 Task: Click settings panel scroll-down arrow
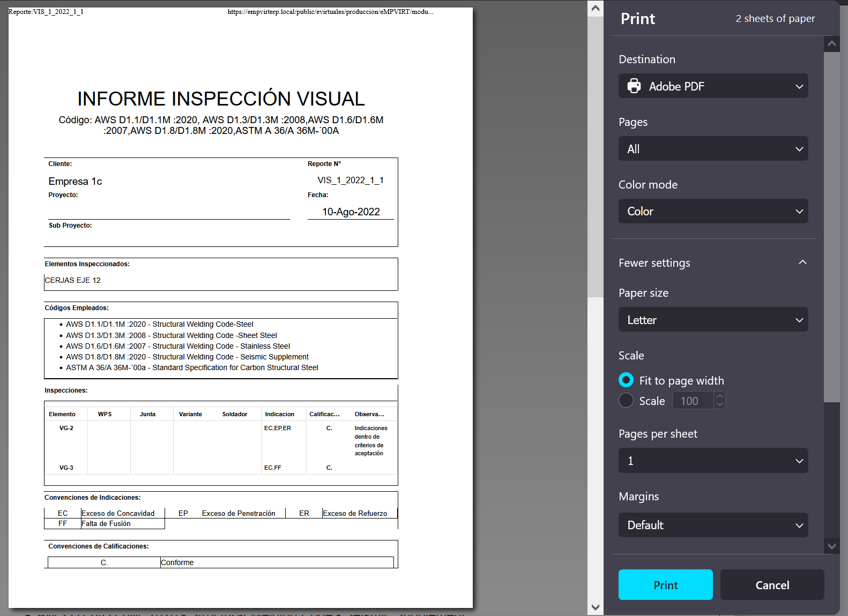point(831,546)
